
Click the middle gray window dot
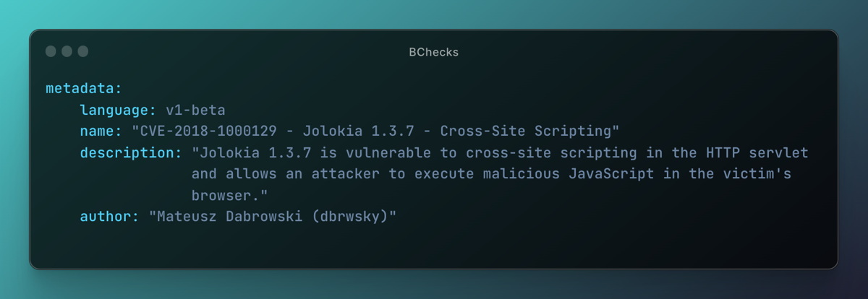tap(67, 51)
